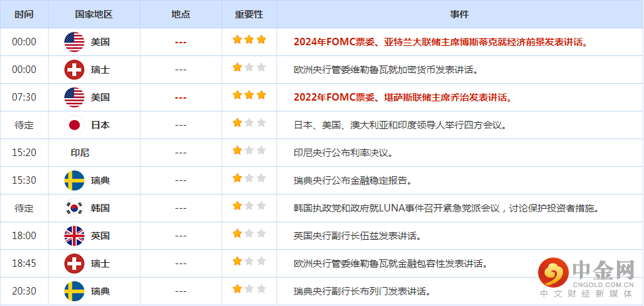Select the 维勒鲁瓦就金融包容性发表讲话 event text
644x306 pixels.
pos(391,263)
